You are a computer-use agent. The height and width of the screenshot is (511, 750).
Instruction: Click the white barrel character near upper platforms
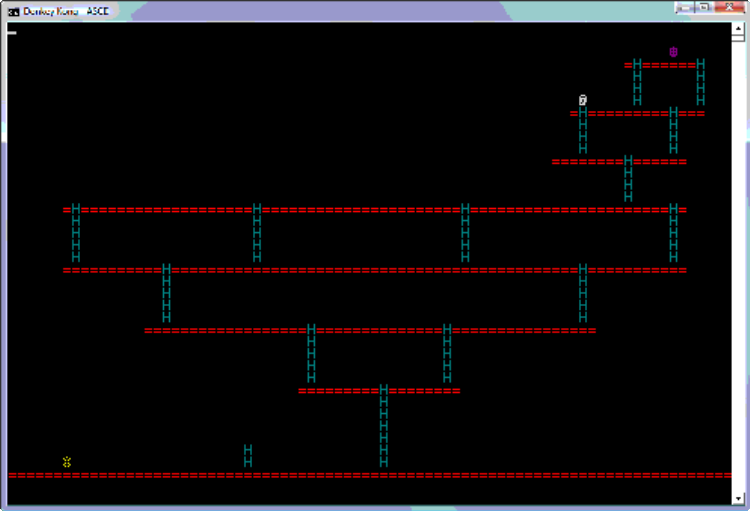pos(583,100)
